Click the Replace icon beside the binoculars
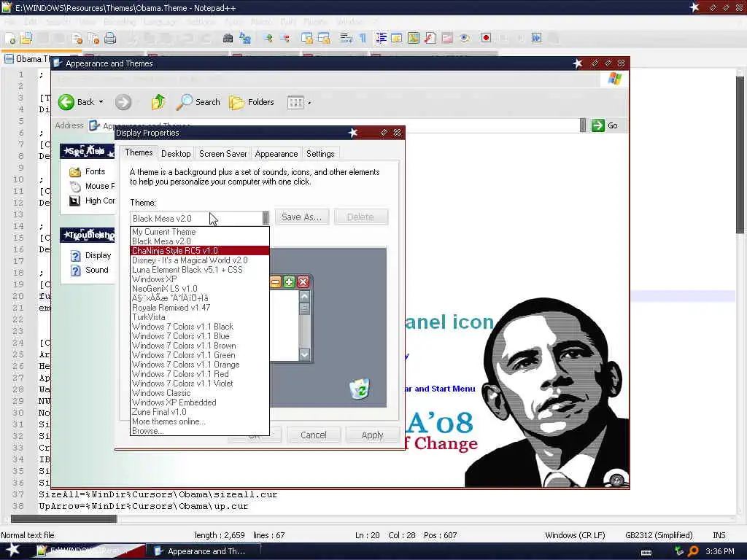The width and height of the screenshot is (747, 560). click(245, 38)
